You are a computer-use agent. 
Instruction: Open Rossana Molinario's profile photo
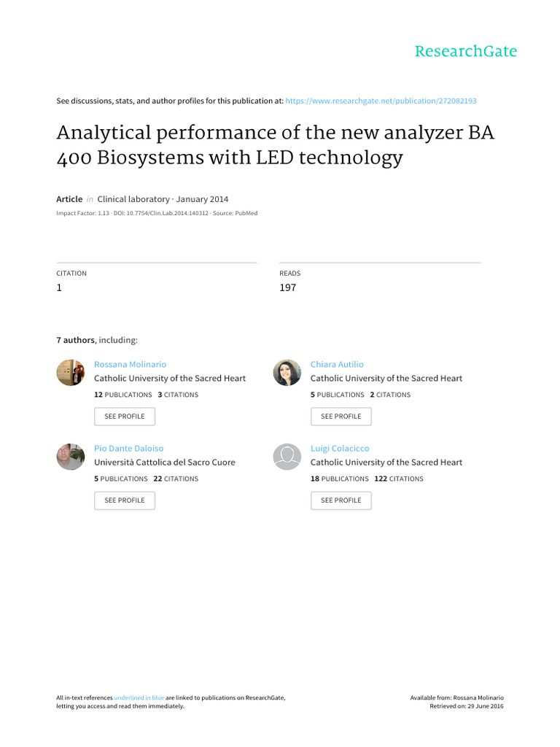[71, 373]
